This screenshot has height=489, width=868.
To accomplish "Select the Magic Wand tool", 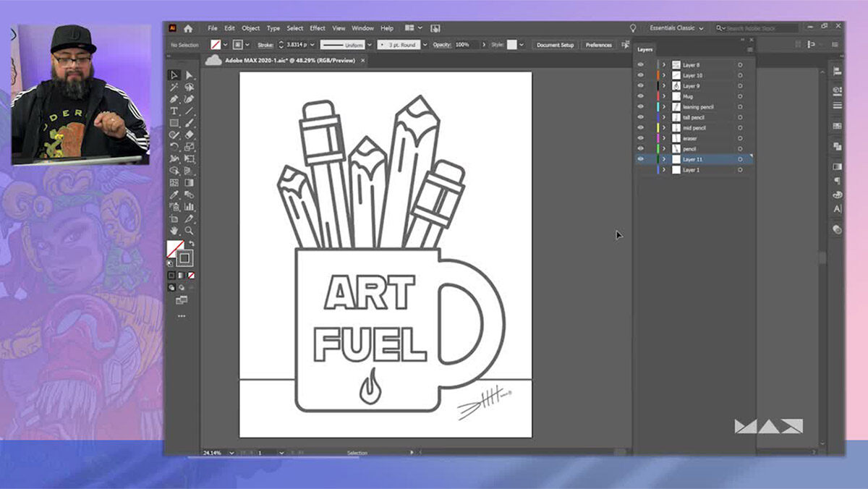I will pos(174,87).
